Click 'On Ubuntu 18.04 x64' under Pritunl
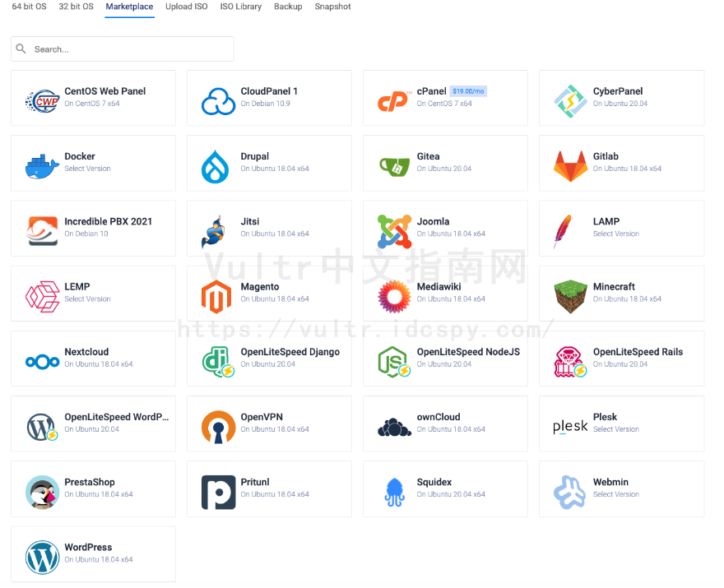Viewport: 724px width, 588px height. pyautogui.click(x=275, y=494)
